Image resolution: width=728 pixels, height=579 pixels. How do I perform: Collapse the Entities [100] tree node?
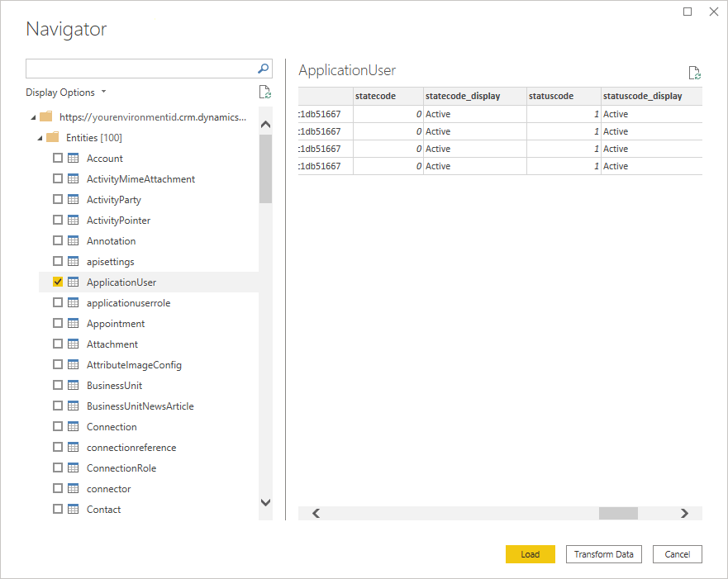click(40, 138)
